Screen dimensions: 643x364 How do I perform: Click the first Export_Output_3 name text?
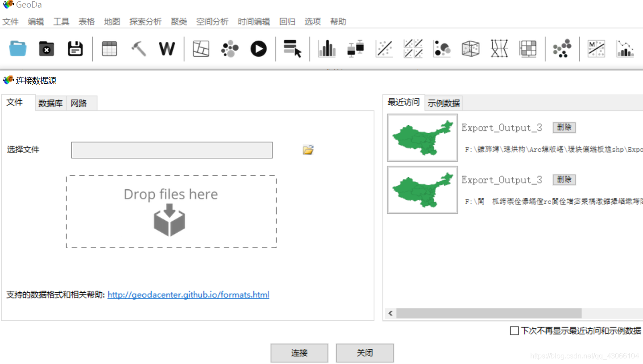pyautogui.click(x=502, y=128)
